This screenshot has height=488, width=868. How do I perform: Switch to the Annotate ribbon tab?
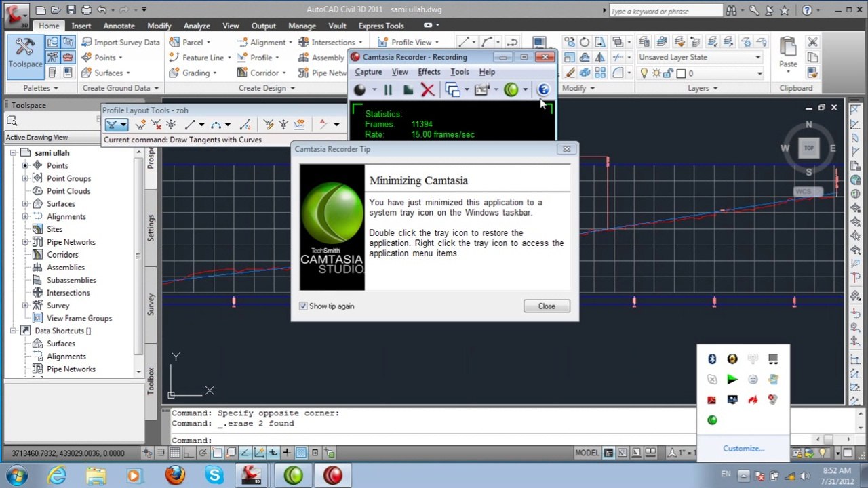point(119,26)
